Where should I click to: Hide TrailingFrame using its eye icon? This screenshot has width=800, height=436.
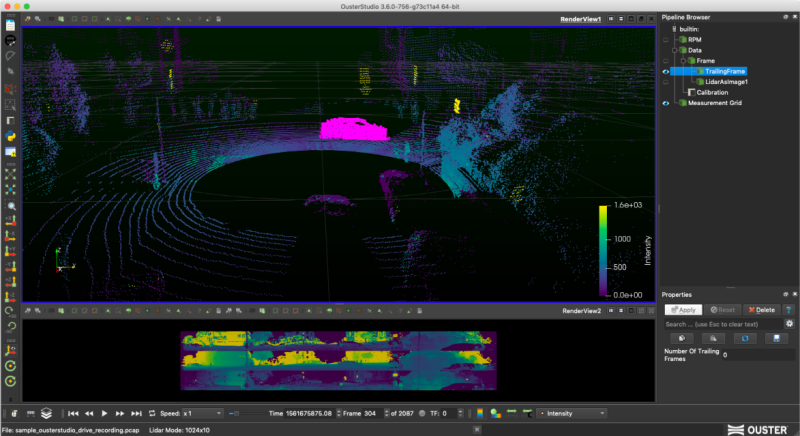tap(665, 71)
